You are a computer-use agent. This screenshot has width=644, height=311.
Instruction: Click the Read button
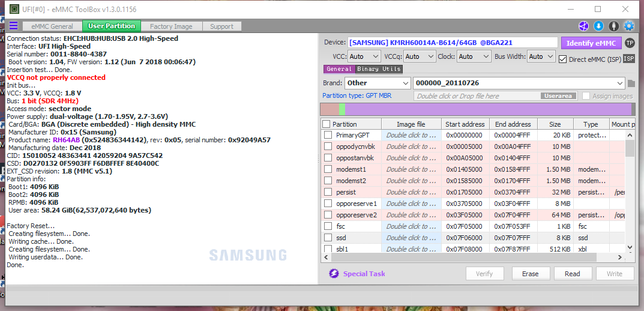[x=572, y=274]
